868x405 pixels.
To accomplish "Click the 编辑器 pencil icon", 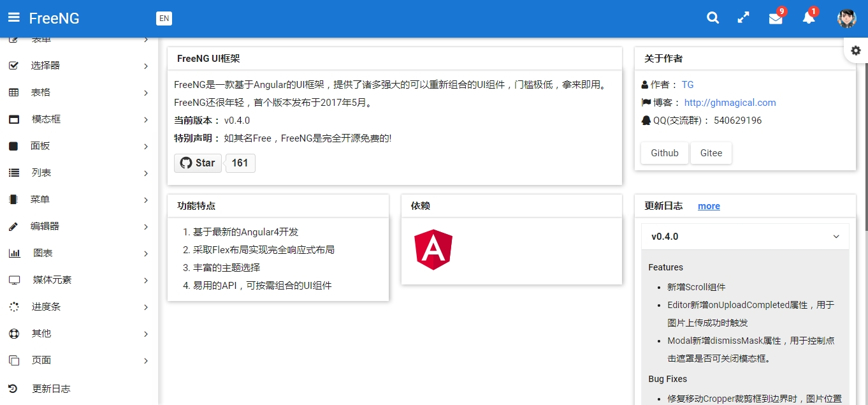I will [x=13, y=226].
